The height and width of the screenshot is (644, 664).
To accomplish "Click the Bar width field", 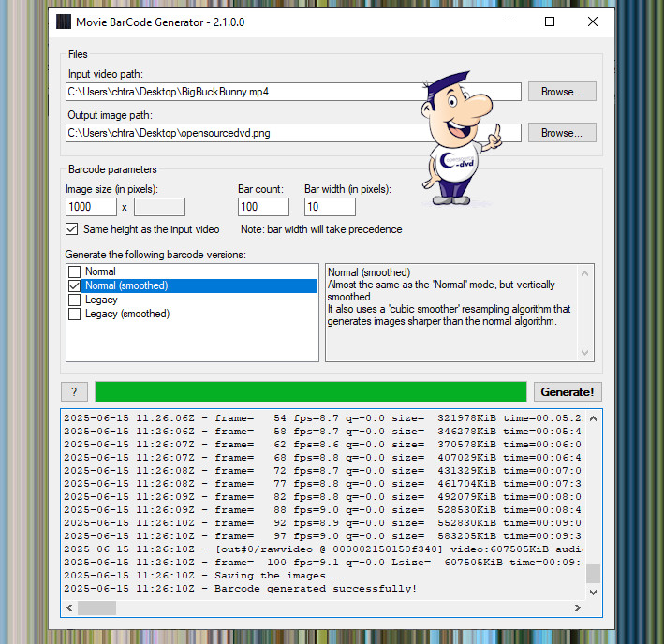I will click(x=330, y=207).
